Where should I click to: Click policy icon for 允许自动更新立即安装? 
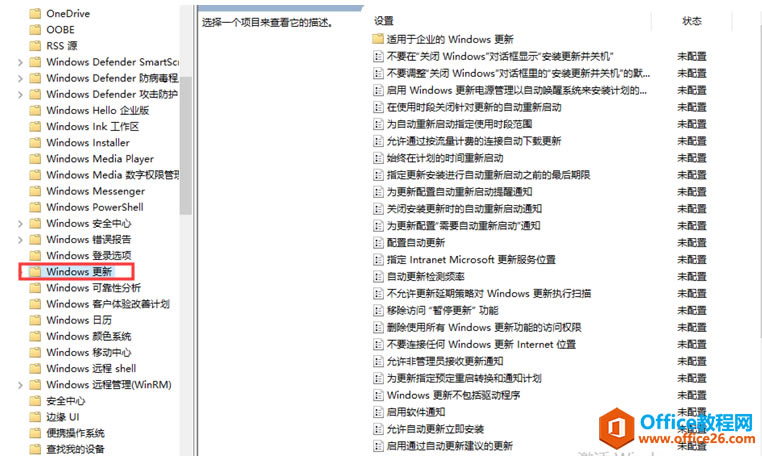(x=378, y=429)
